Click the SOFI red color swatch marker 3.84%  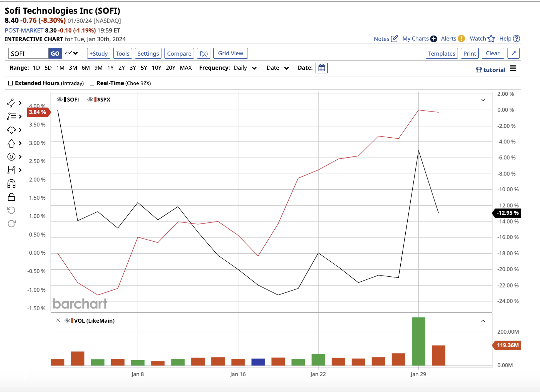click(x=39, y=112)
